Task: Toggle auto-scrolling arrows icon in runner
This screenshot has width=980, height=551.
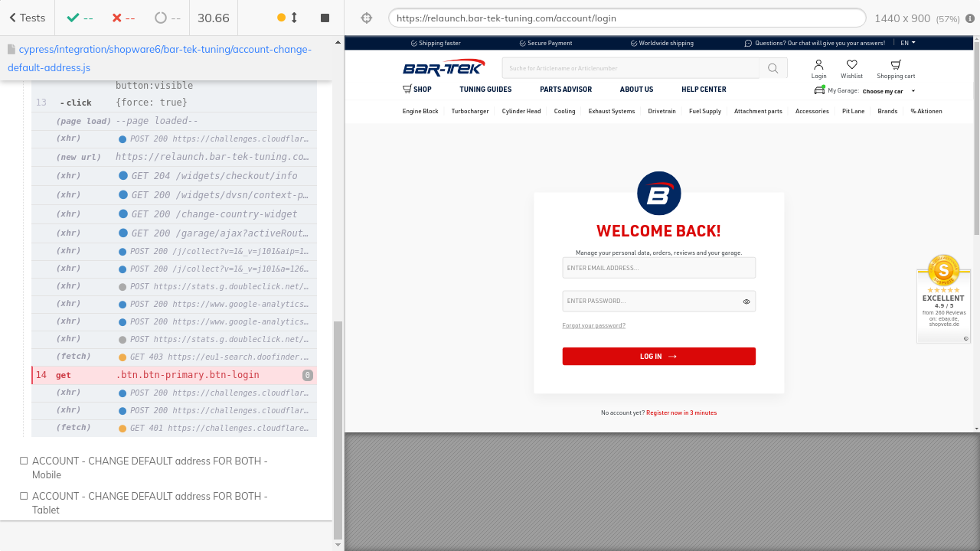Action: point(294,18)
